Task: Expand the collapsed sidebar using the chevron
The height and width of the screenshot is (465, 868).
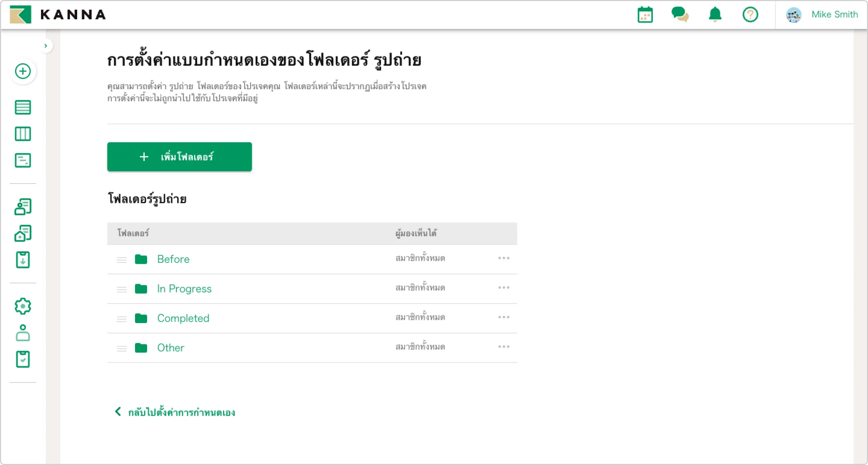Action: (x=46, y=45)
